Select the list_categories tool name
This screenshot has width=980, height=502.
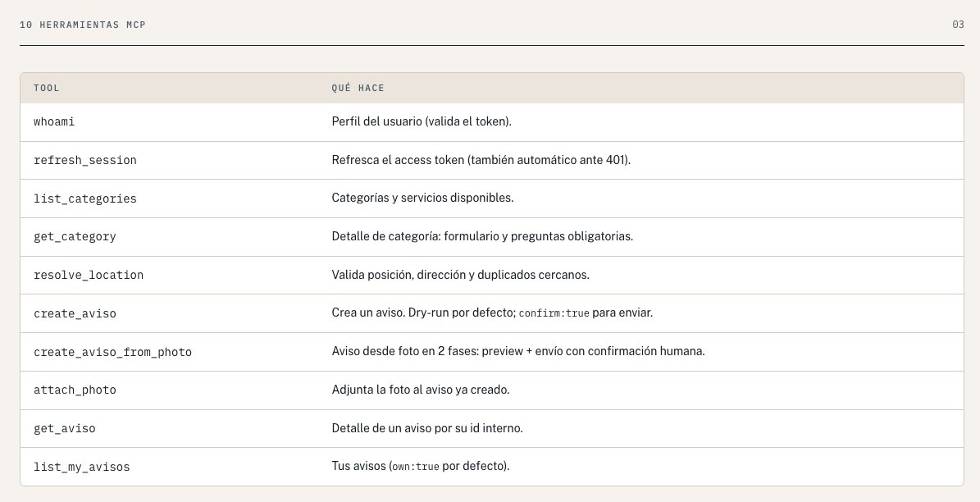pyautogui.click(x=85, y=199)
